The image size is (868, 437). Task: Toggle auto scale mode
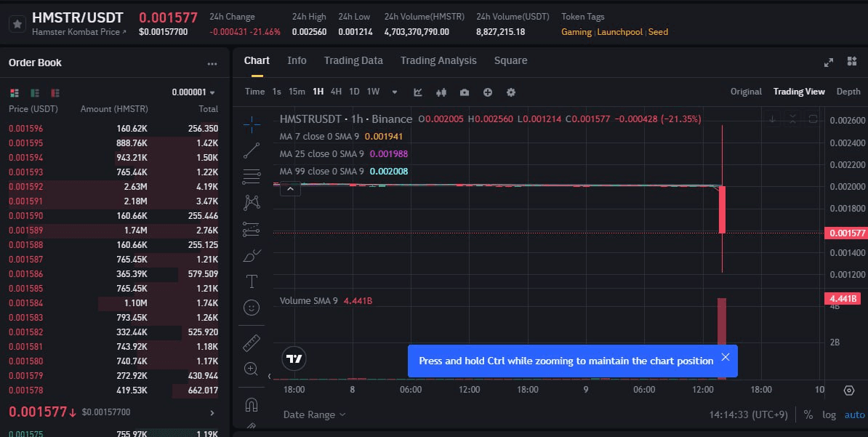(x=854, y=415)
